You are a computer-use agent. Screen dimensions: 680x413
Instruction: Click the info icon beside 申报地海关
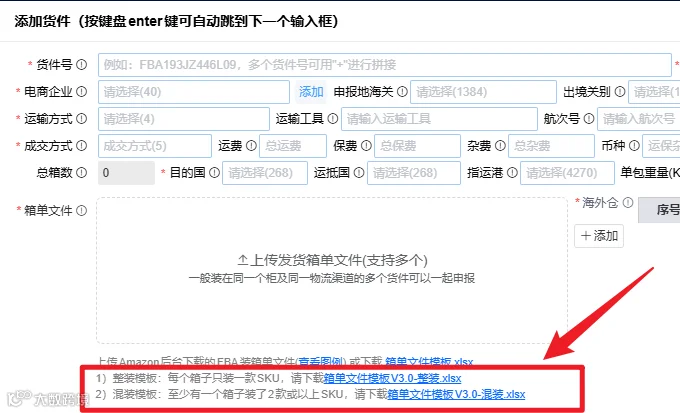click(402, 92)
